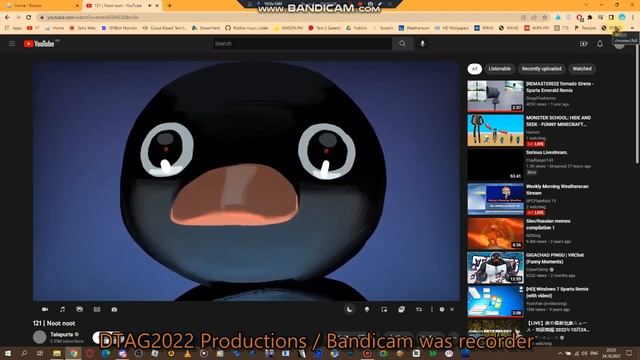Click the YouTube Search input field
This screenshot has width=640, height=360.
[x=302, y=44]
